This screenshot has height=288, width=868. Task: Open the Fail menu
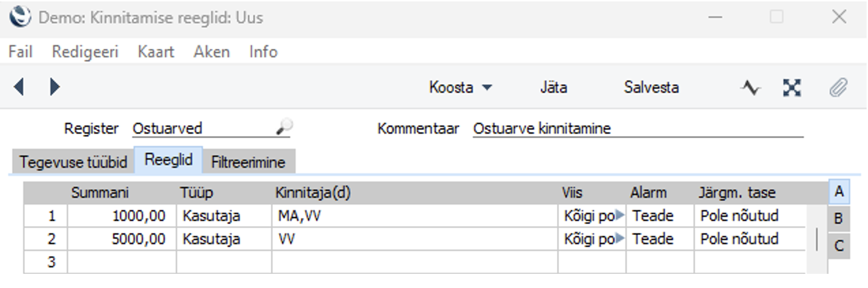(x=20, y=52)
